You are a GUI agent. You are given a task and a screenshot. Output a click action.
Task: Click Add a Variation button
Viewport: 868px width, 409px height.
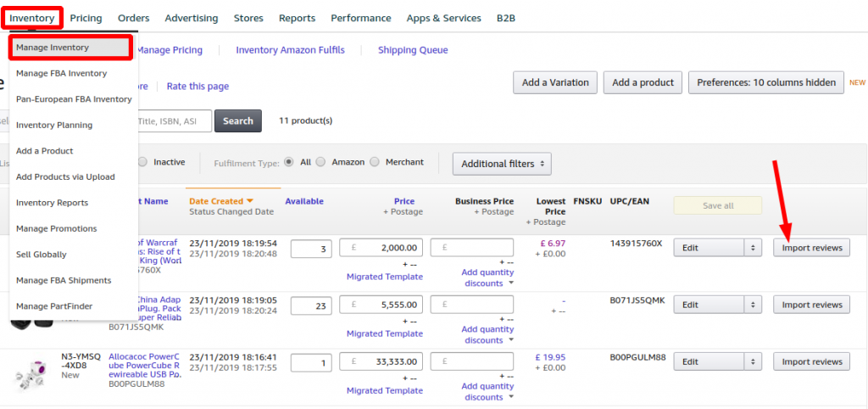[555, 82]
